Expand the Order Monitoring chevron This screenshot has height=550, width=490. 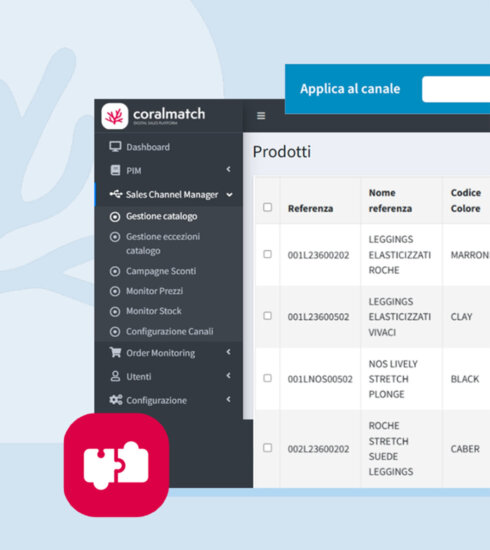[229, 352]
